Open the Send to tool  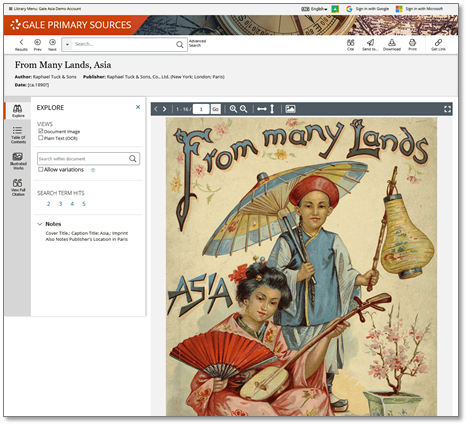(x=370, y=45)
